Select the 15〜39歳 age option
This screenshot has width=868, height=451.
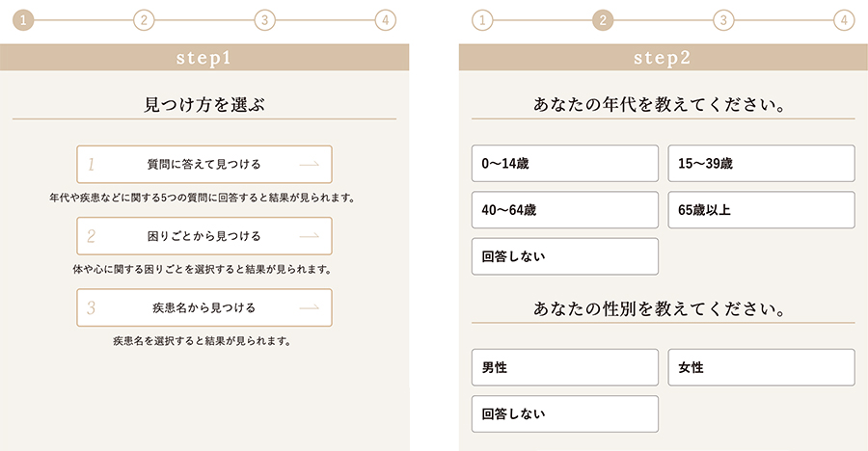click(x=761, y=164)
